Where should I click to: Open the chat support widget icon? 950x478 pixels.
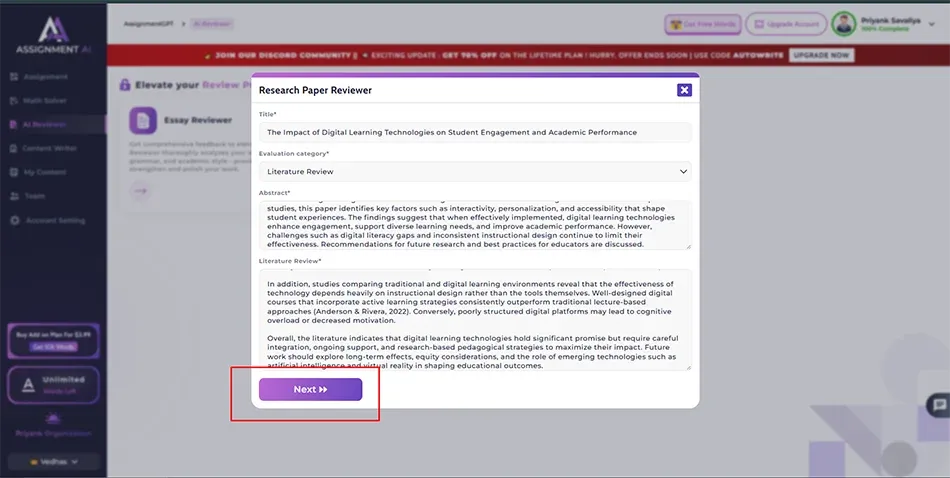(939, 405)
